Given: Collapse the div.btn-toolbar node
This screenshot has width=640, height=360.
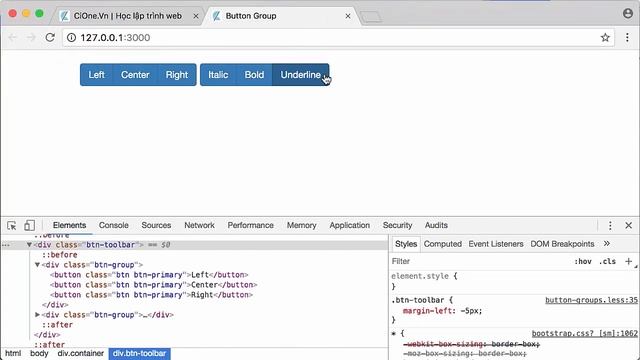Looking at the screenshot, I should coord(29,245).
